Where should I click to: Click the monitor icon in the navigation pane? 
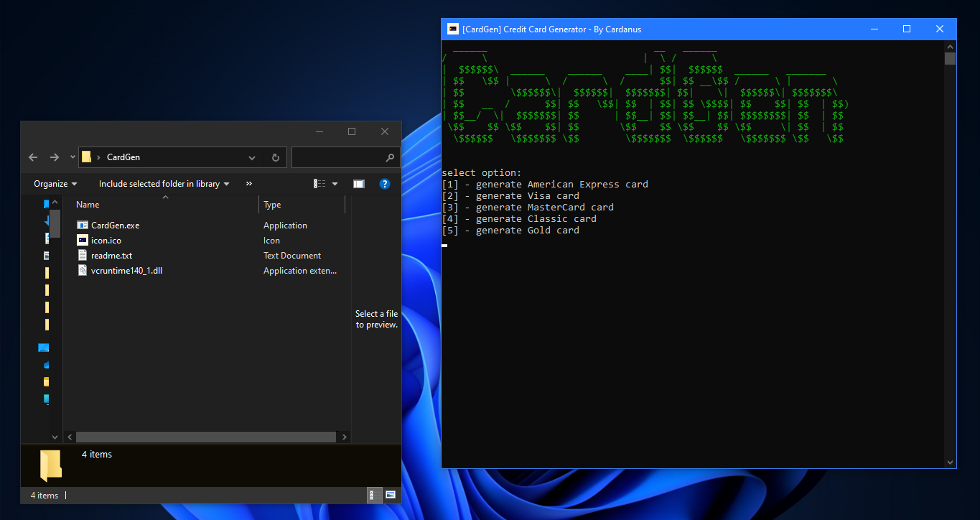click(43, 348)
